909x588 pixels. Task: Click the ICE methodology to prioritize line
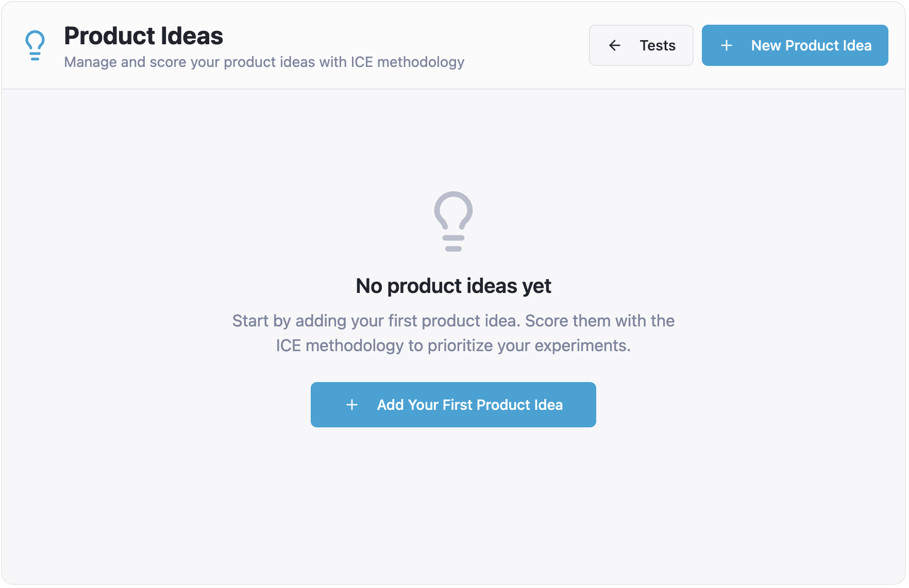(453, 345)
